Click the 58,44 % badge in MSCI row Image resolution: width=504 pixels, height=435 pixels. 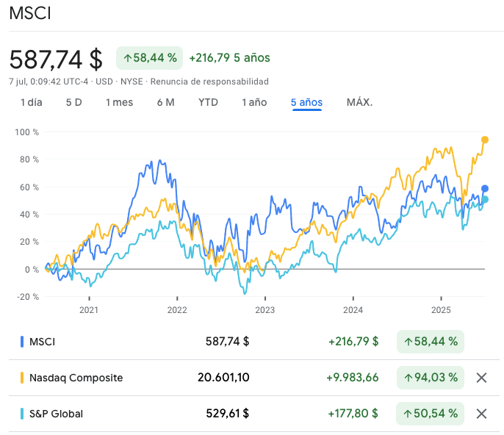(x=431, y=342)
